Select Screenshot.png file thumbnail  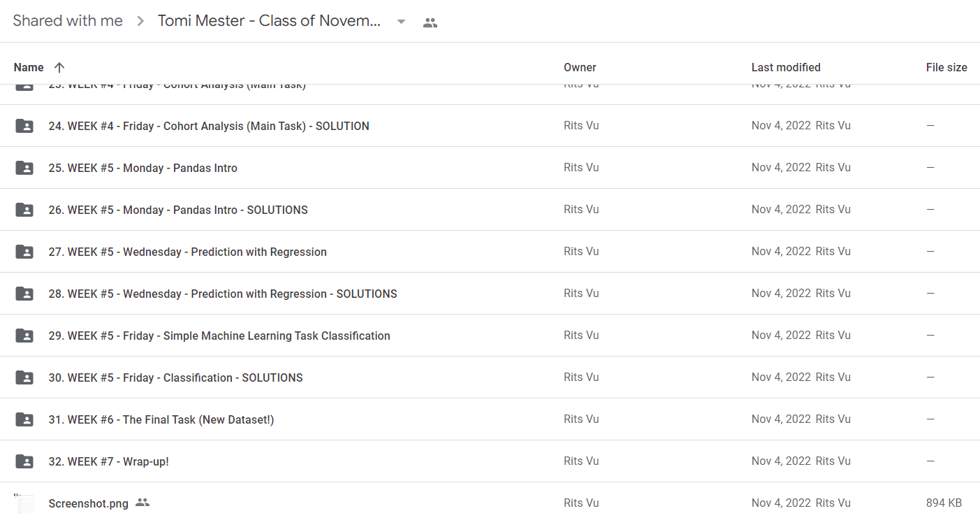point(24,503)
